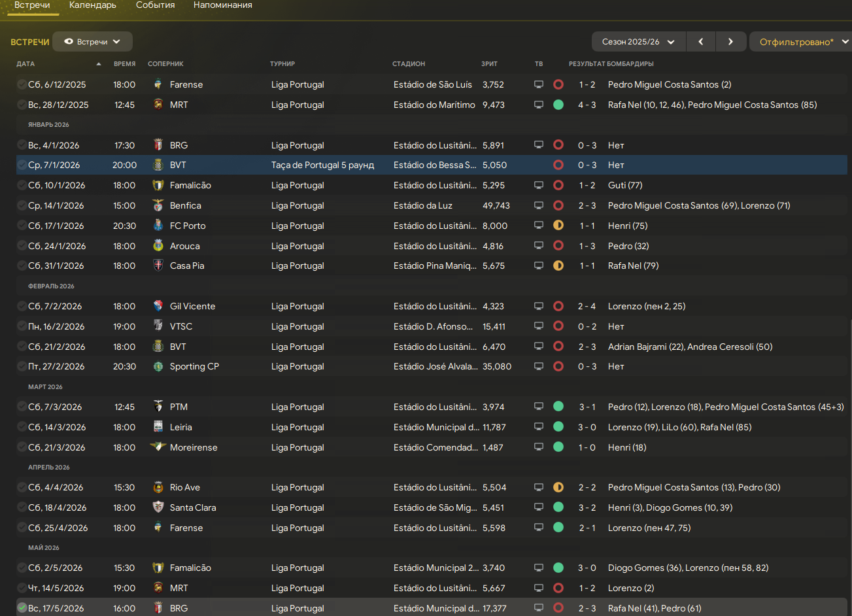
Task: Click the Benfica club badge
Action: (158, 205)
